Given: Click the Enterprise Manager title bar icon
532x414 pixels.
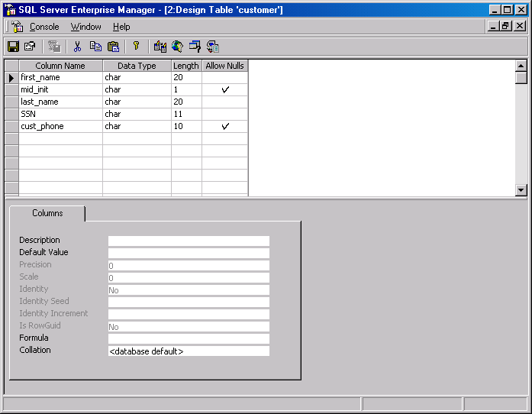Looking at the screenshot, I should click(11, 9).
